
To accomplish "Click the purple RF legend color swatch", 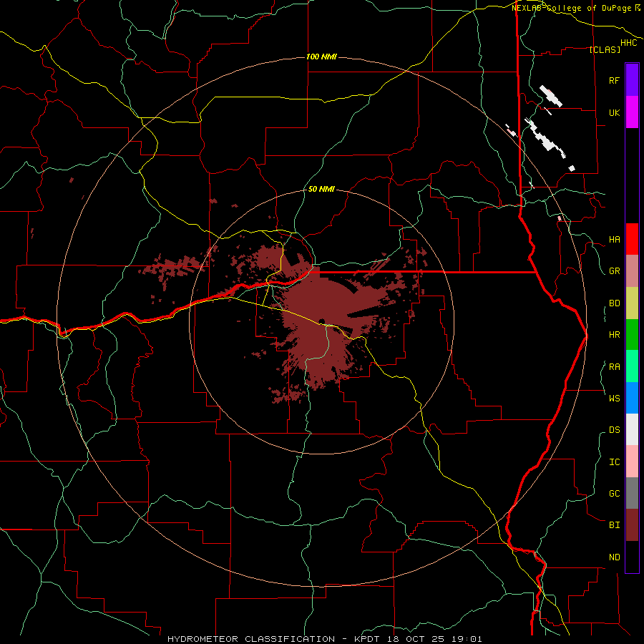I will 632,80.
